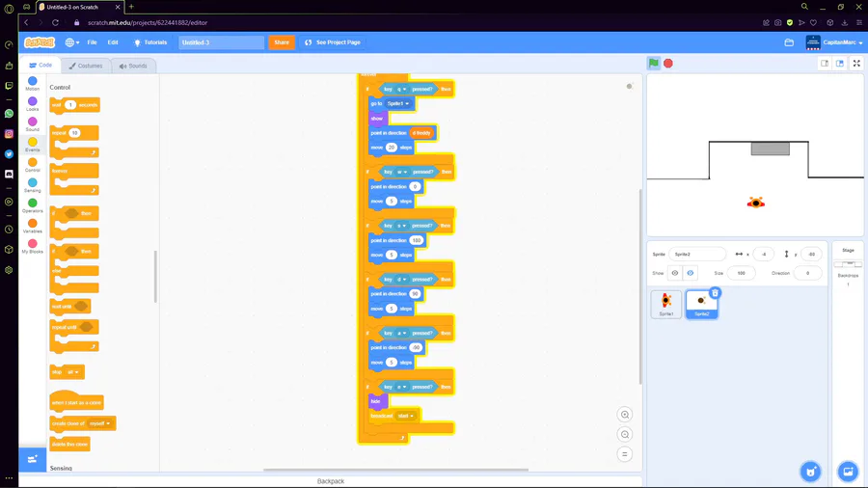Select the Operators block category
868x488 pixels.
[x=32, y=205]
